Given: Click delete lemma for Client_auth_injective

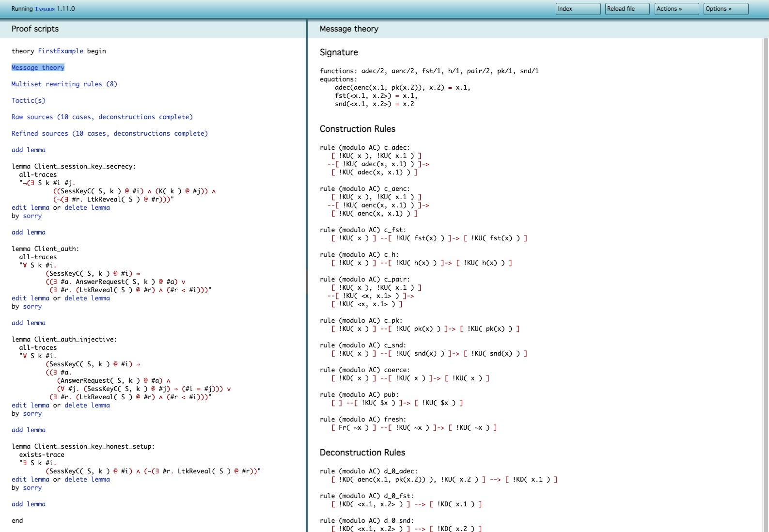Looking at the screenshot, I should tap(87, 405).
